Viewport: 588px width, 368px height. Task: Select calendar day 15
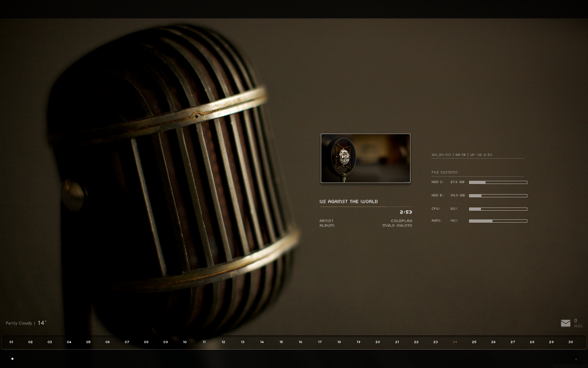point(281,342)
